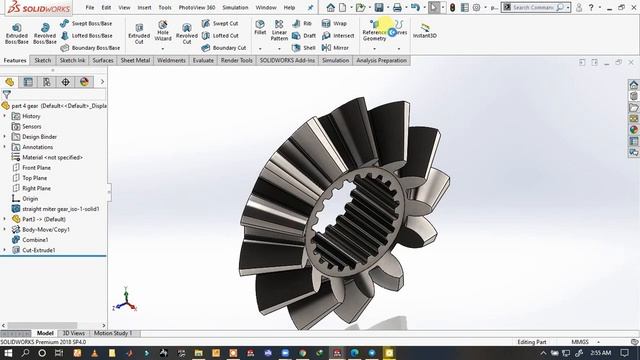Switch to the Motion Study 1 tab
Viewport: 640px width, 360px height.
tap(113, 333)
